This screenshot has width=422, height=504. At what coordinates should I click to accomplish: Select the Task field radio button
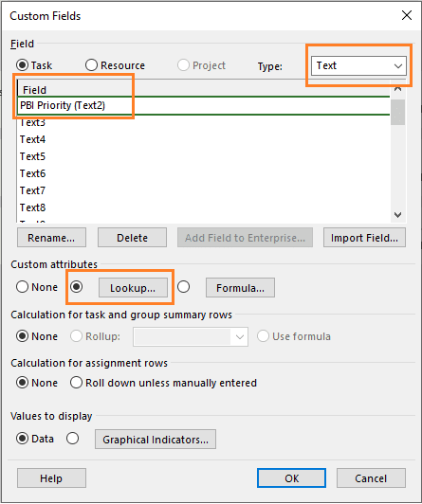[22, 65]
